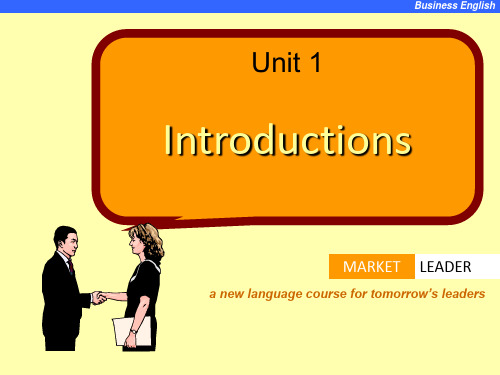This screenshot has width=500, height=375.
Task: Select the woman's wristwatch
Action: click(133, 331)
